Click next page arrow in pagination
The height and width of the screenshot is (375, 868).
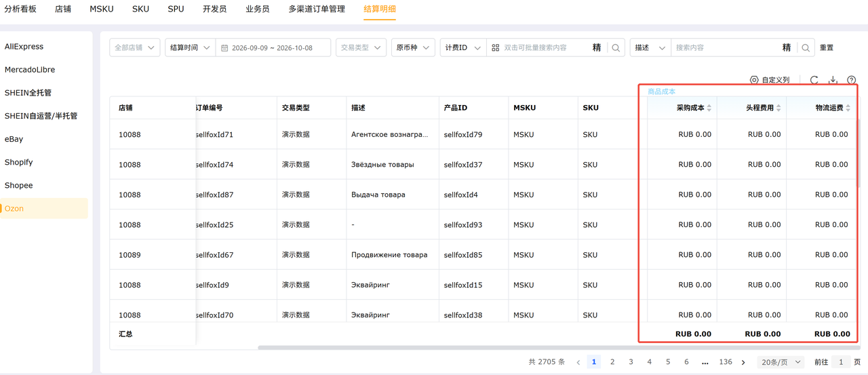click(x=743, y=362)
